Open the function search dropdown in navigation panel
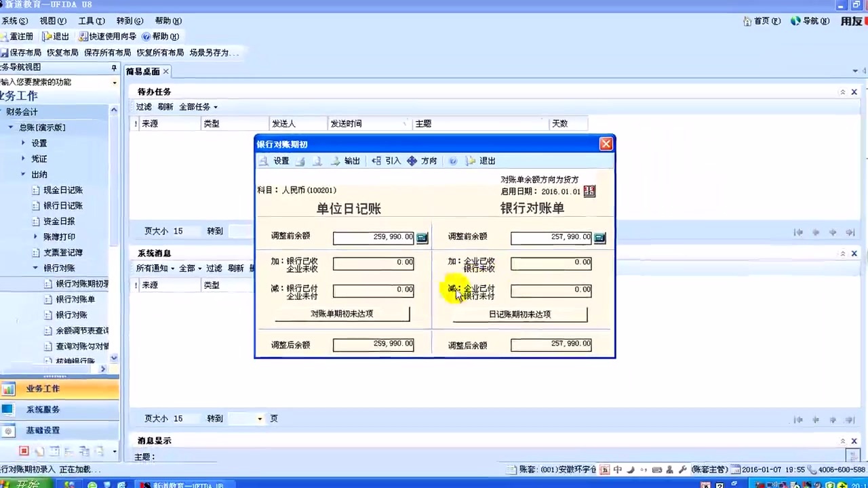 [x=114, y=83]
